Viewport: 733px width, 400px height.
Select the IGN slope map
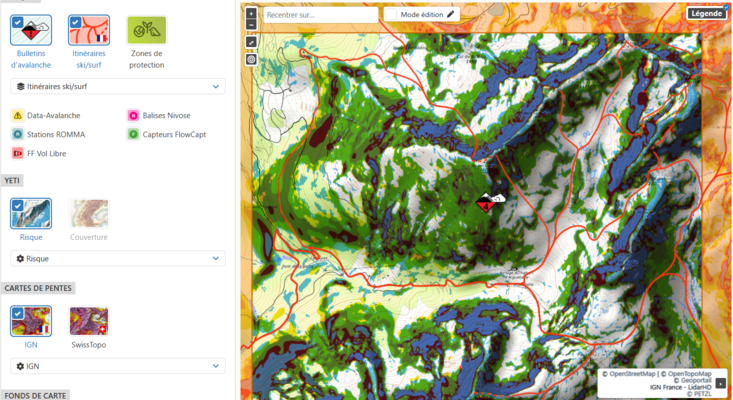[x=30, y=322]
